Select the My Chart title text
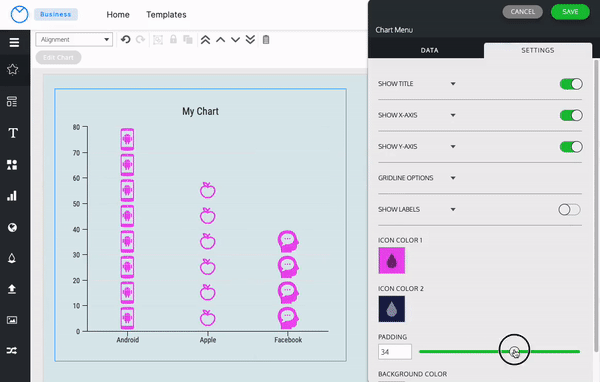 201,111
